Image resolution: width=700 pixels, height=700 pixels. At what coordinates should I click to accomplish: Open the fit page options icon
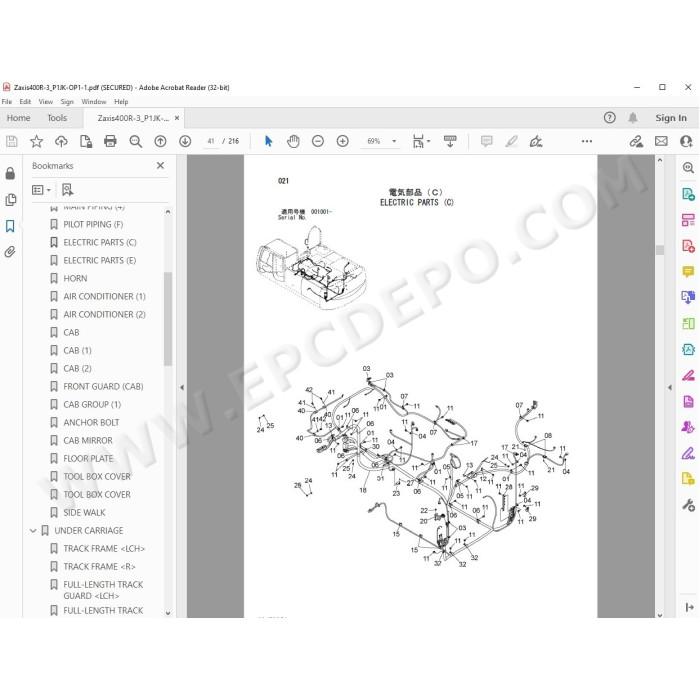[x=421, y=142]
